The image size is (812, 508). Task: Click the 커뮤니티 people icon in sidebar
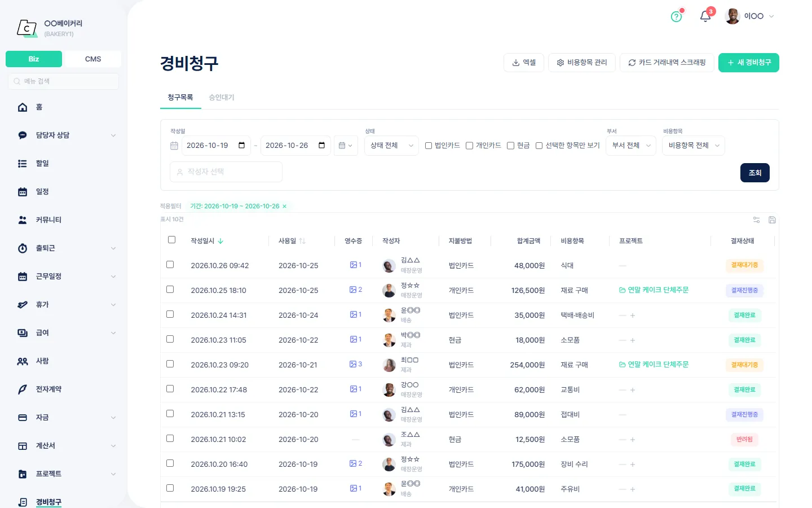click(23, 220)
